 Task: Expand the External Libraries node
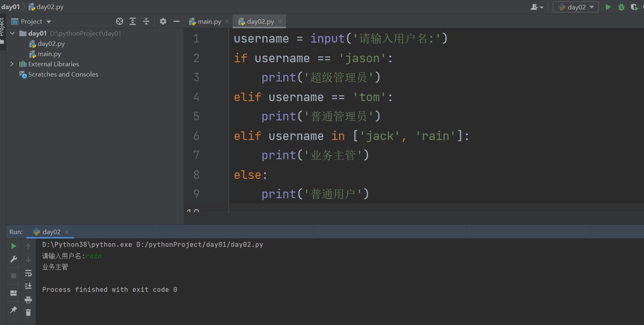(x=12, y=64)
